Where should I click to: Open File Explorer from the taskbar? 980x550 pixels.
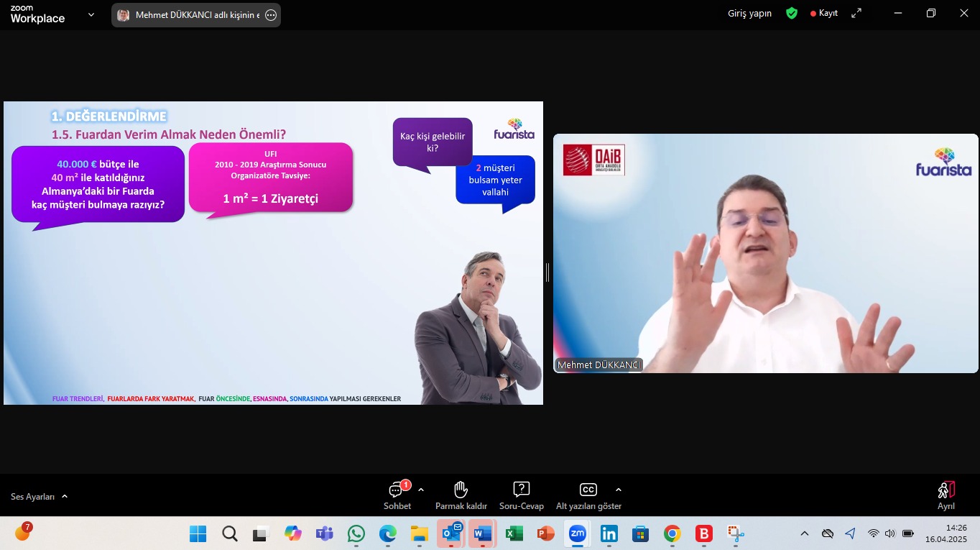click(x=420, y=533)
